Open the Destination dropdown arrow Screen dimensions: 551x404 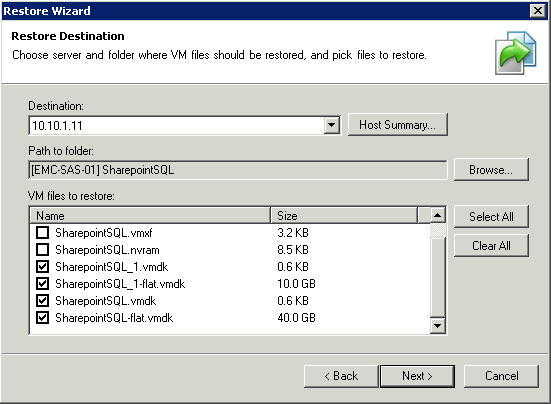click(x=331, y=125)
